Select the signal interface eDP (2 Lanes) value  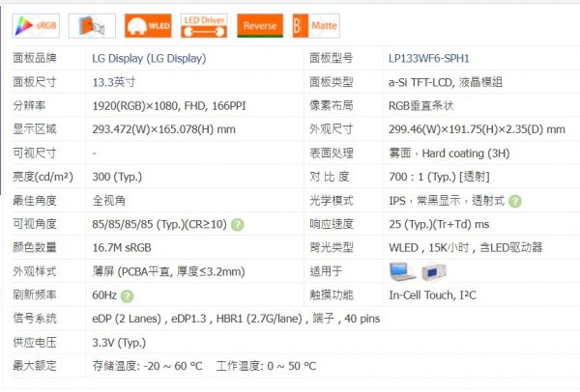(236, 319)
